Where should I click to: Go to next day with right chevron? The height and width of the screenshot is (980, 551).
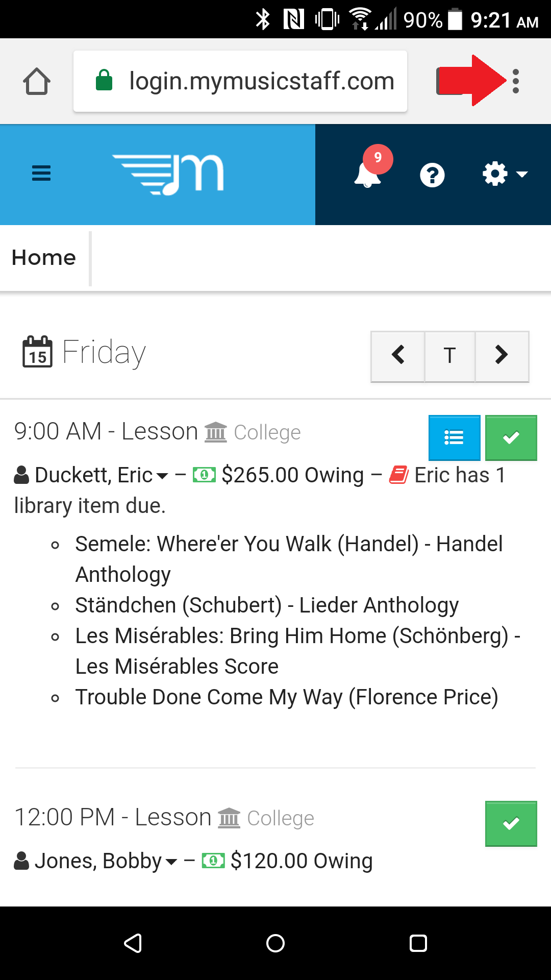tap(502, 355)
